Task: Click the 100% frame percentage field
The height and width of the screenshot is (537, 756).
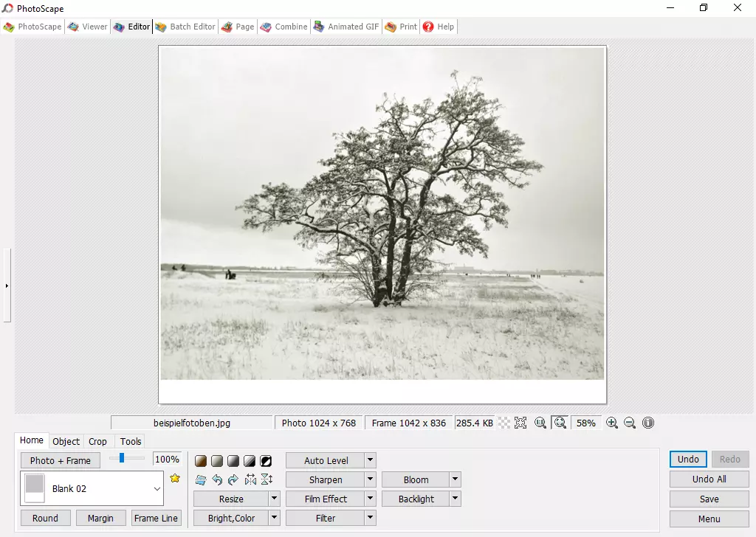Action: pyautogui.click(x=168, y=459)
